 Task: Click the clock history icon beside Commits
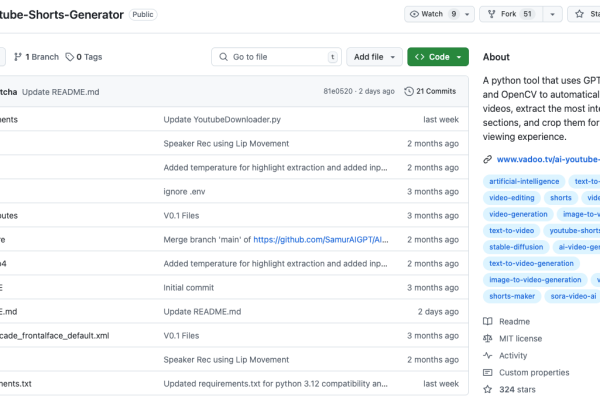409,91
